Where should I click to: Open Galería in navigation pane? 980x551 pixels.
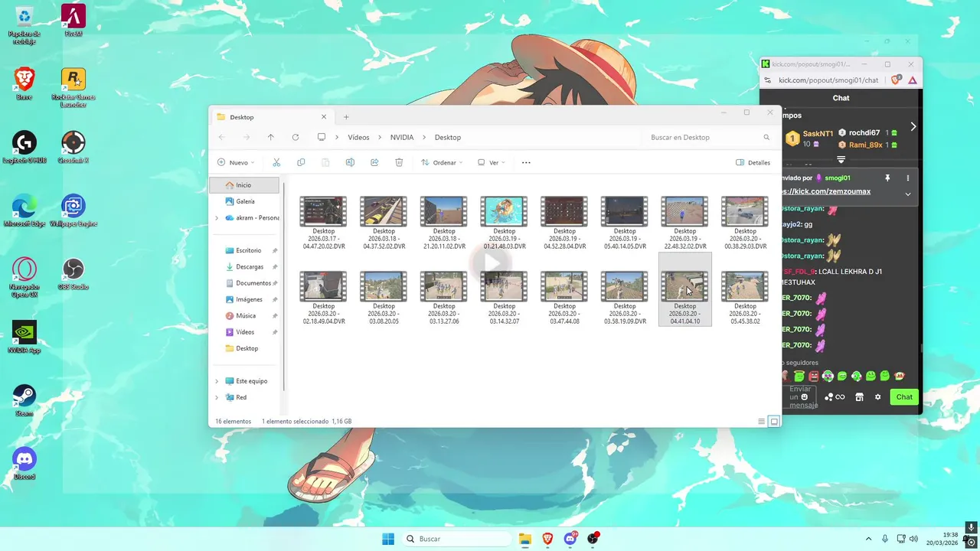pos(245,201)
